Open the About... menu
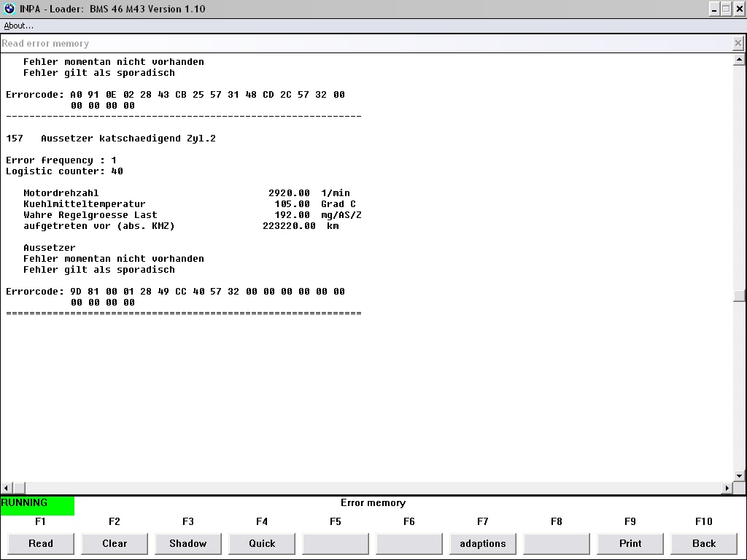Image resolution: width=747 pixels, height=560 pixels. coord(19,26)
